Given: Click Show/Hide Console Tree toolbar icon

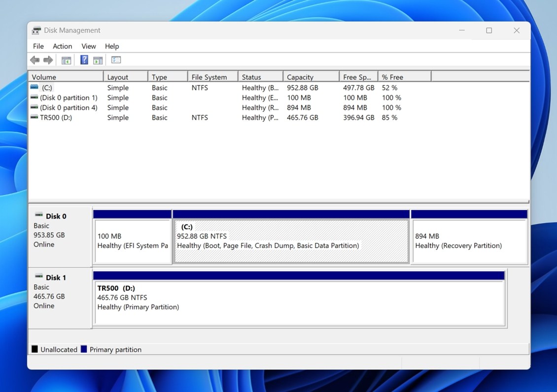Looking at the screenshot, I should [x=66, y=60].
